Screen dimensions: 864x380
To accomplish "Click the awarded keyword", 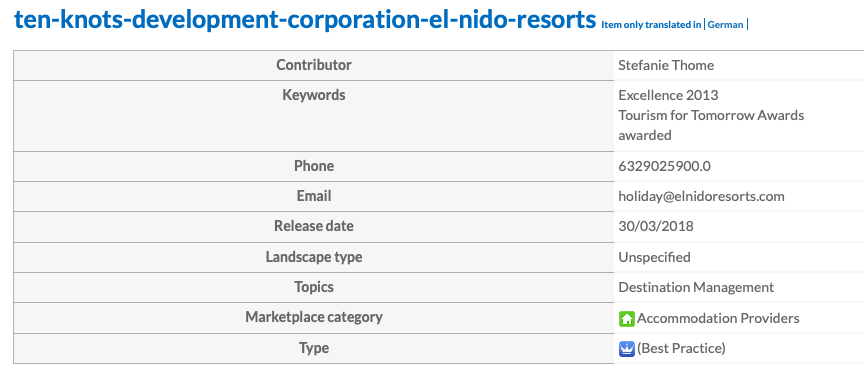I will (x=645, y=135).
